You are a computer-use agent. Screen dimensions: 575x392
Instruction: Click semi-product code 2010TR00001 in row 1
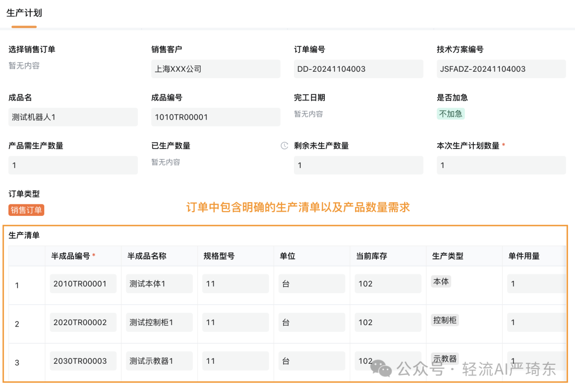(x=83, y=283)
